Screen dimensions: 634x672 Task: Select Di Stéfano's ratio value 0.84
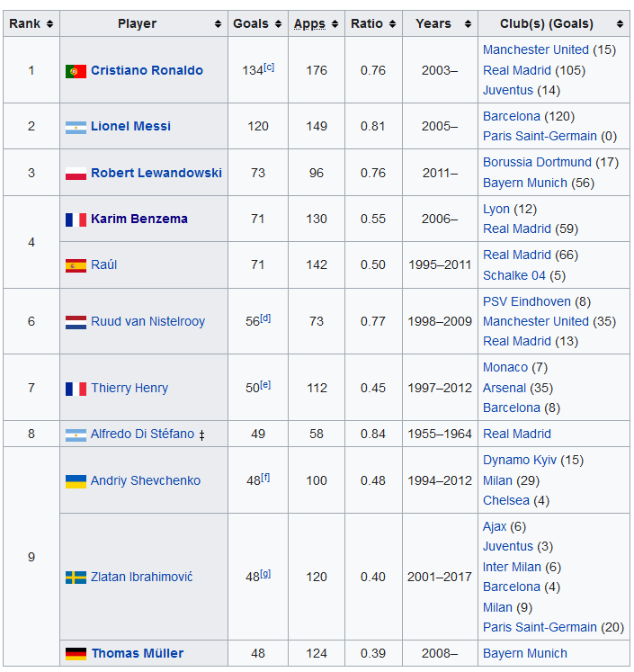click(372, 434)
